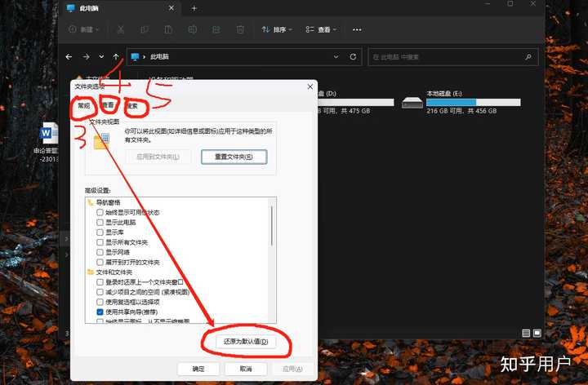Click the 高级设置: label
588x385 pixels.
tap(98, 191)
